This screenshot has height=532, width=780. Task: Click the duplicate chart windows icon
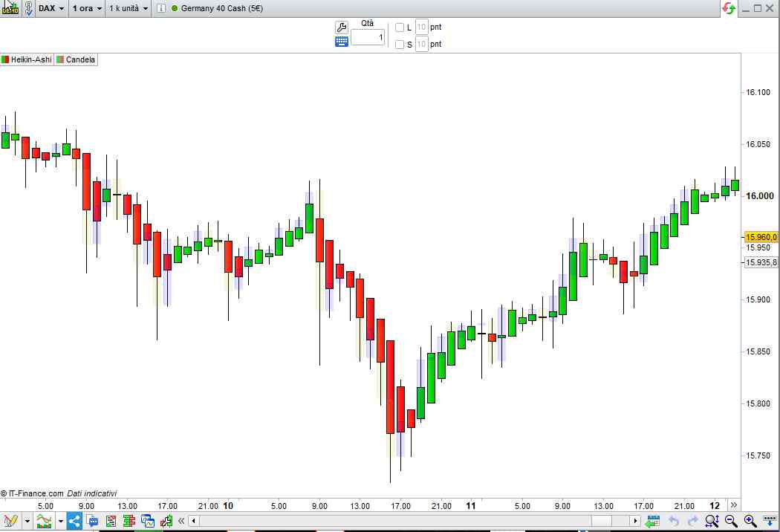click(148, 521)
